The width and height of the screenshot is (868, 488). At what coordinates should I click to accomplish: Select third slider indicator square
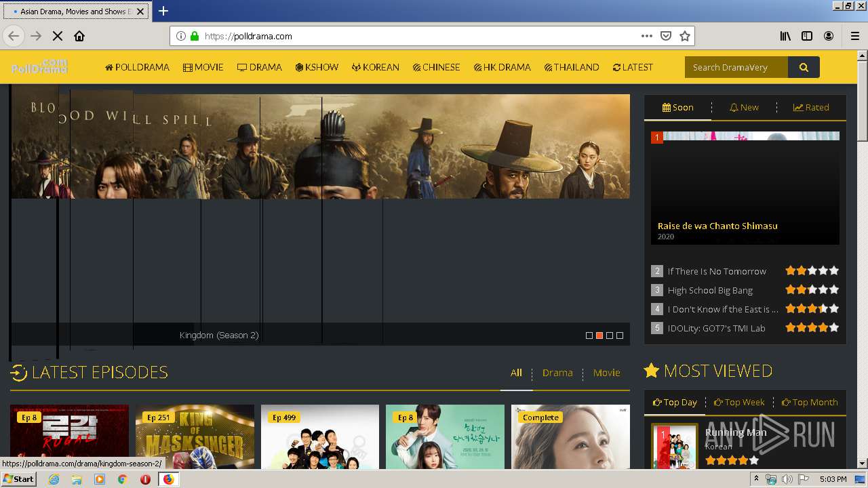tap(610, 335)
